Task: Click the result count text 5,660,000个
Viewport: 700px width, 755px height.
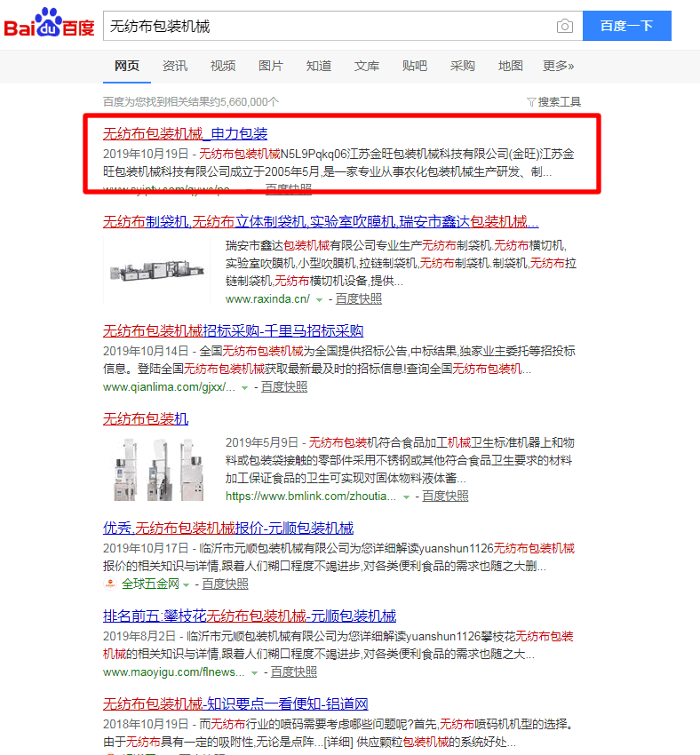Action: 250,102
